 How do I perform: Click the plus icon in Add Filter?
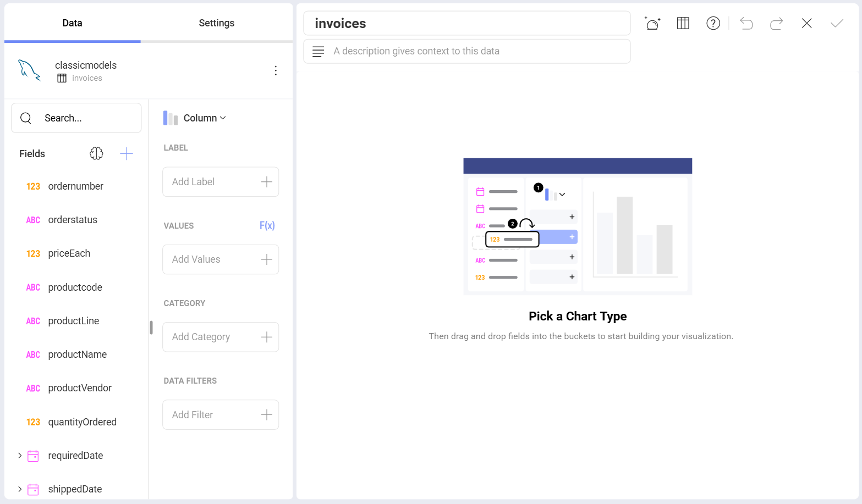coord(267,415)
